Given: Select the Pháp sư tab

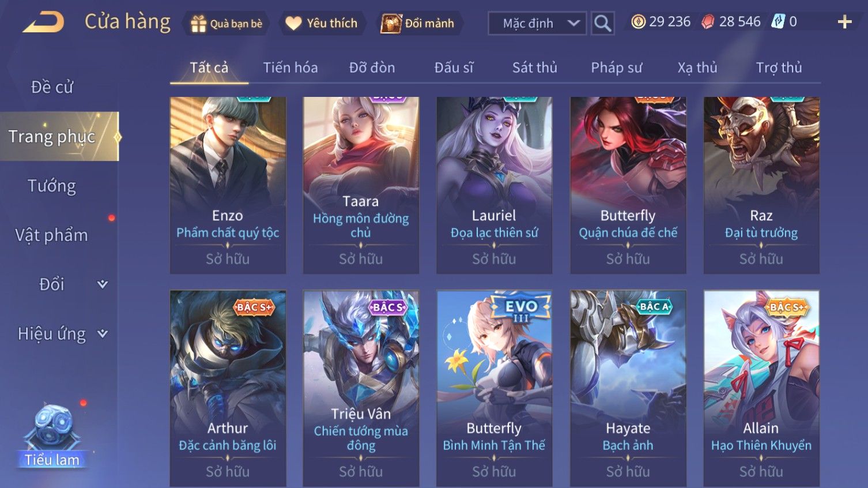Looking at the screenshot, I should (616, 67).
